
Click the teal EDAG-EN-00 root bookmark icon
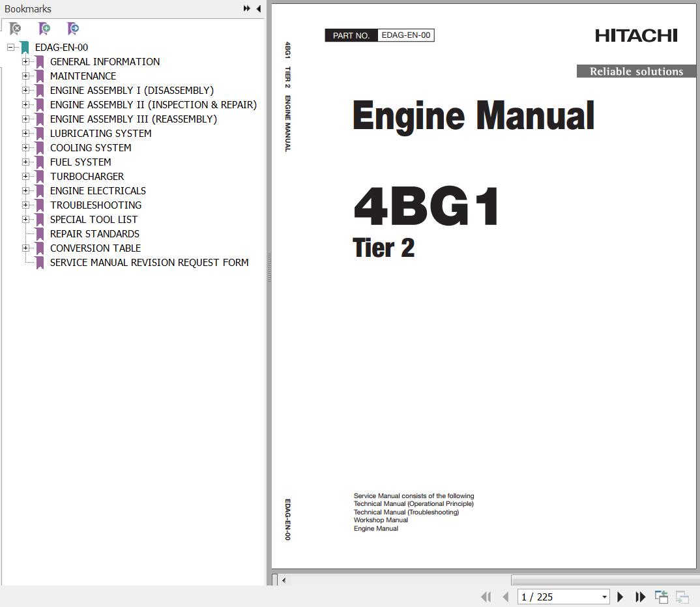point(25,48)
